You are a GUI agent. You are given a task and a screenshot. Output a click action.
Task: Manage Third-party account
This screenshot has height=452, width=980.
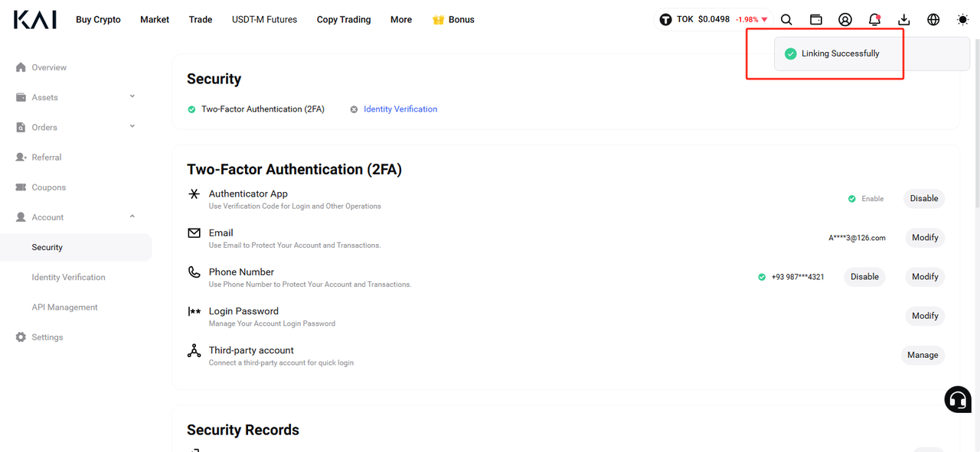click(x=923, y=355)
